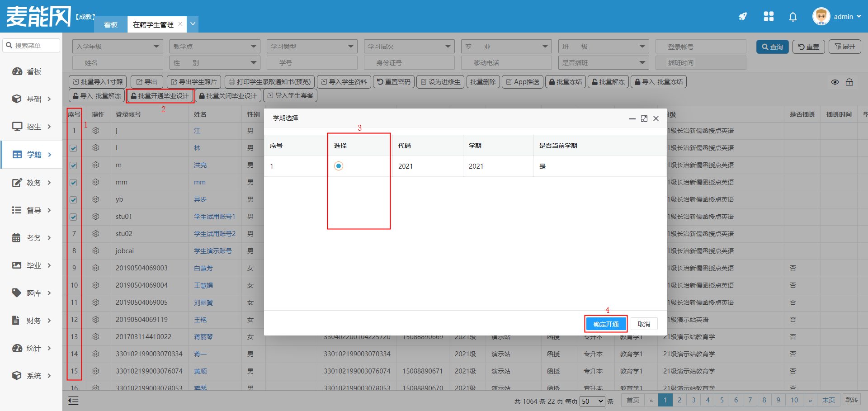Click the 搜索菜单 search field

(x=32, y=46)
